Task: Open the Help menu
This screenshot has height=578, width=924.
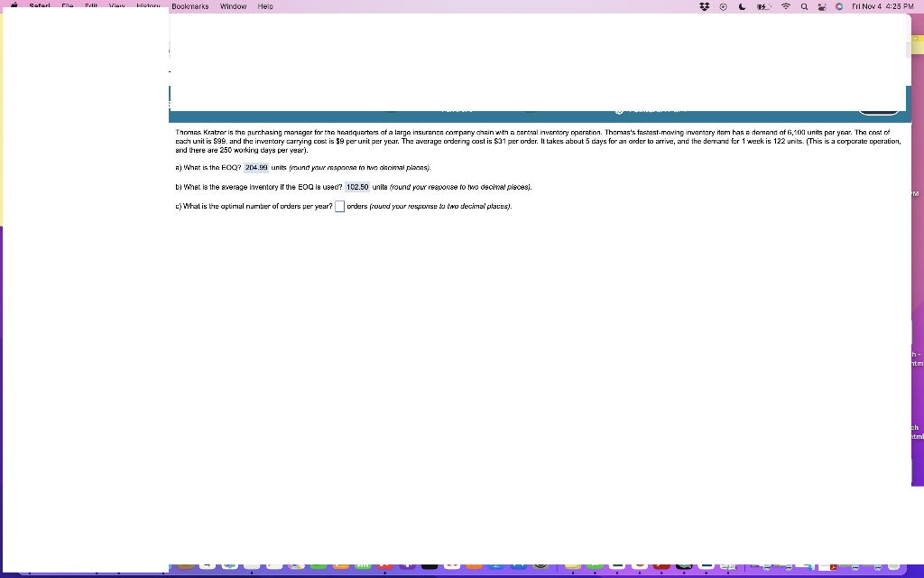Action: click(x=265, y=5)
